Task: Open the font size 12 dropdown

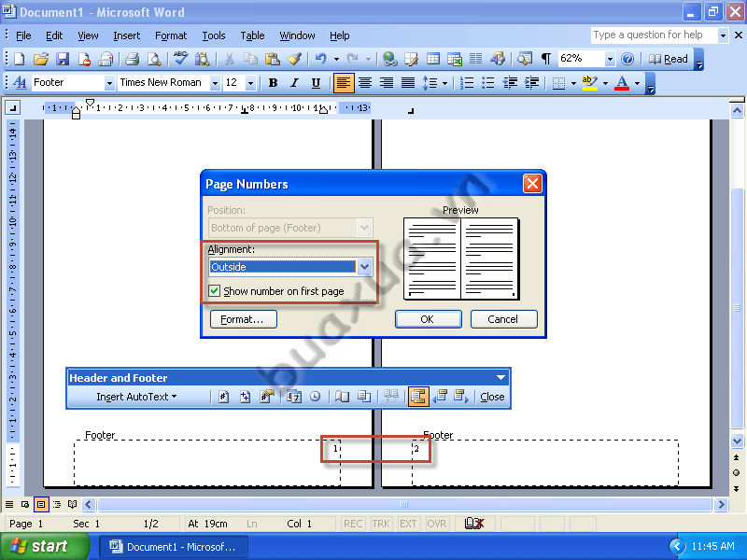Action: coord(250,83)
